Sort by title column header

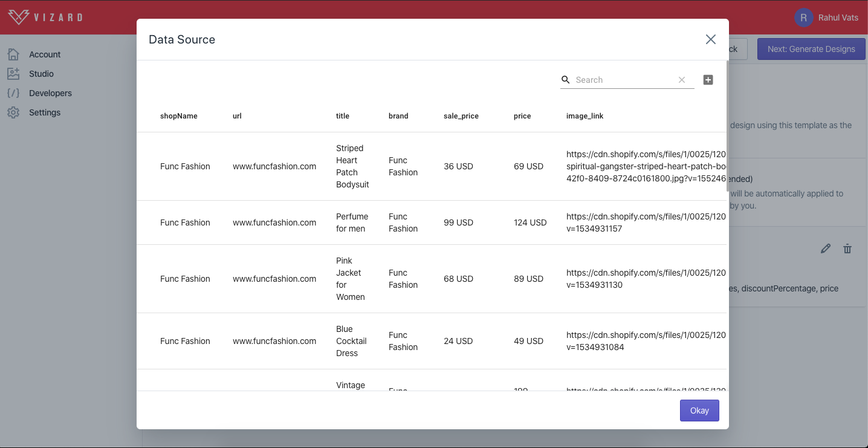(343, 116)
